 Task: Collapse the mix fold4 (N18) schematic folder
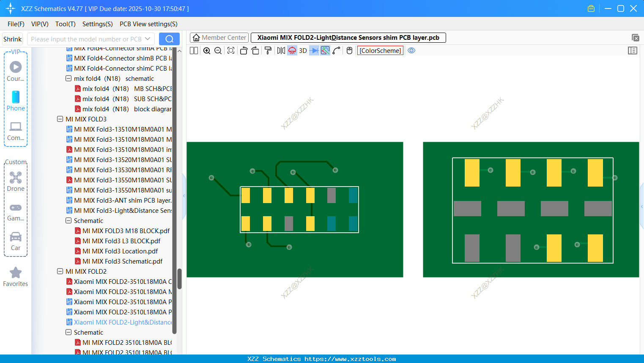(69, 79)
